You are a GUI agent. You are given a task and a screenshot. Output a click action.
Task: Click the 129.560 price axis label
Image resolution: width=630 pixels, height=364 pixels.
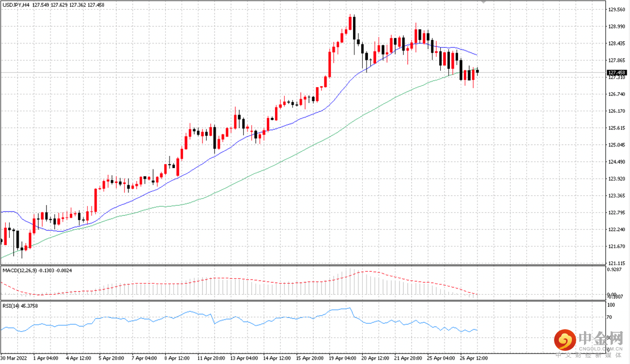616,10
